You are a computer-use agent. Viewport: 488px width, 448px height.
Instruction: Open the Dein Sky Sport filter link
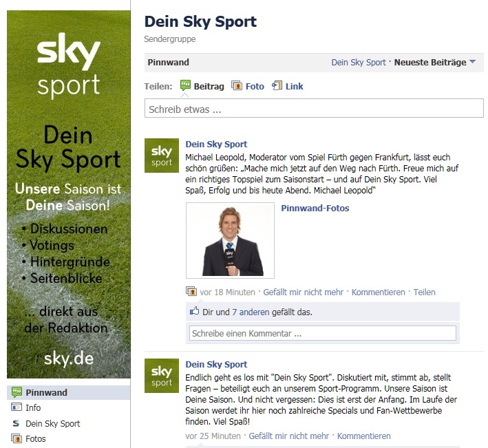pyautogui.click(x=358, y=63)
